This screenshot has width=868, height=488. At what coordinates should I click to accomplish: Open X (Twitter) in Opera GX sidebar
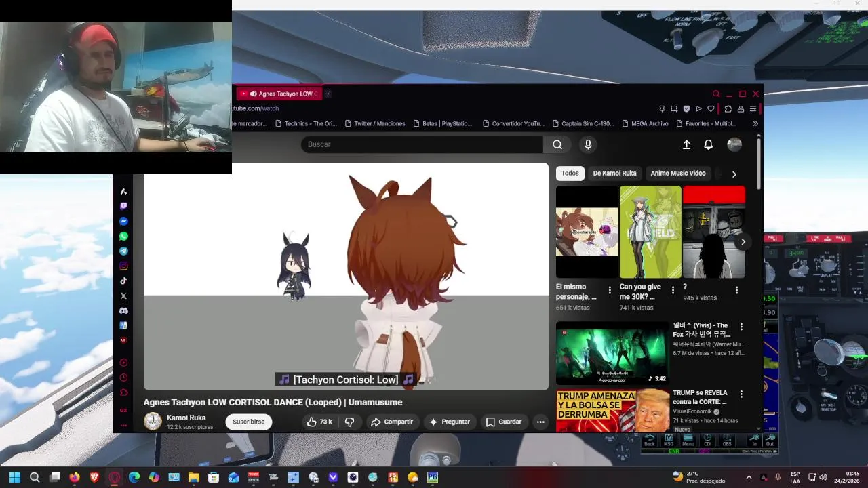123,296
